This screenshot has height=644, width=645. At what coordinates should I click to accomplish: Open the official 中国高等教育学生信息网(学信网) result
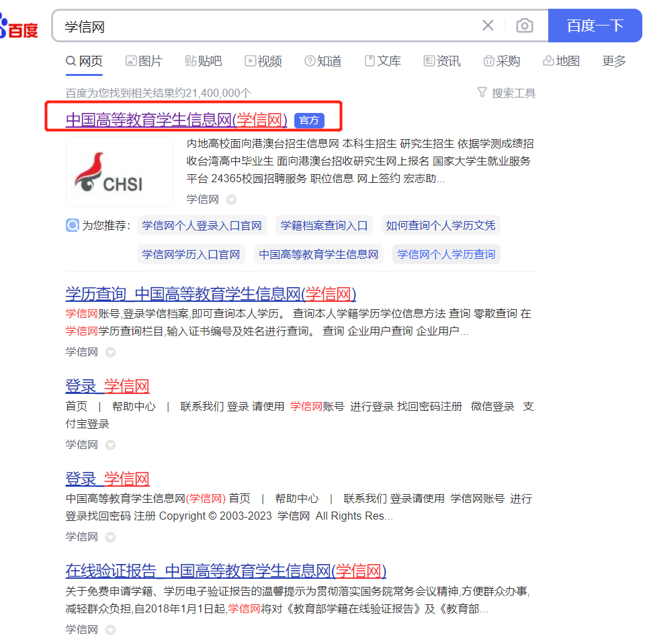177,120
